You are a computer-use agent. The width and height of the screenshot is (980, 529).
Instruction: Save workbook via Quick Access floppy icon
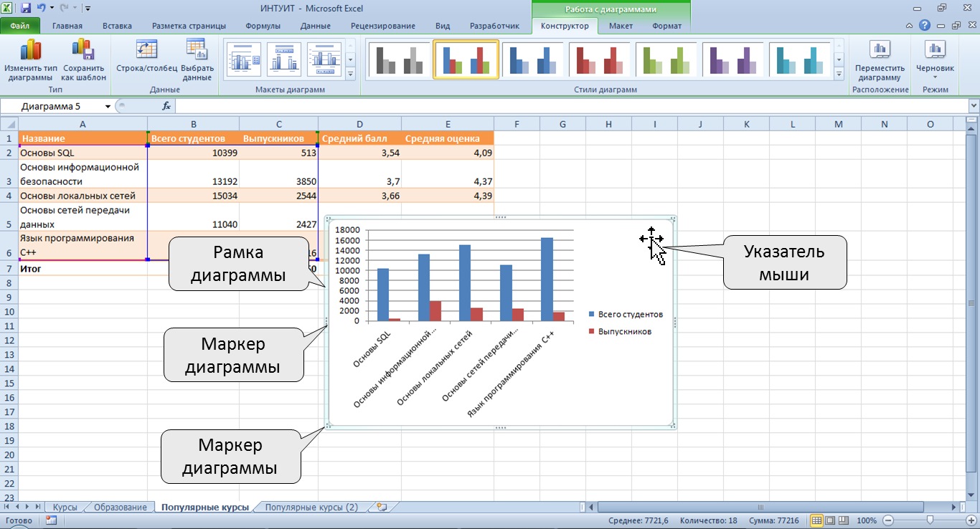[26, 9]
